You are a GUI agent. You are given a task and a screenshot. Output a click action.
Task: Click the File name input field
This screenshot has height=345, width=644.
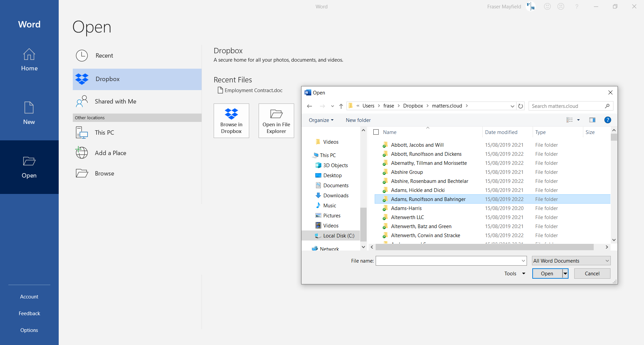(448, 261)
